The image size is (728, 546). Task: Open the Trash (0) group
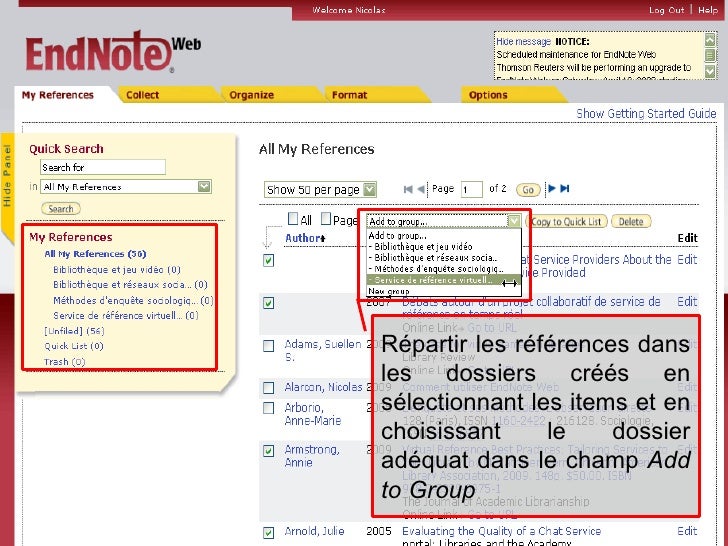tap(64, 362)
